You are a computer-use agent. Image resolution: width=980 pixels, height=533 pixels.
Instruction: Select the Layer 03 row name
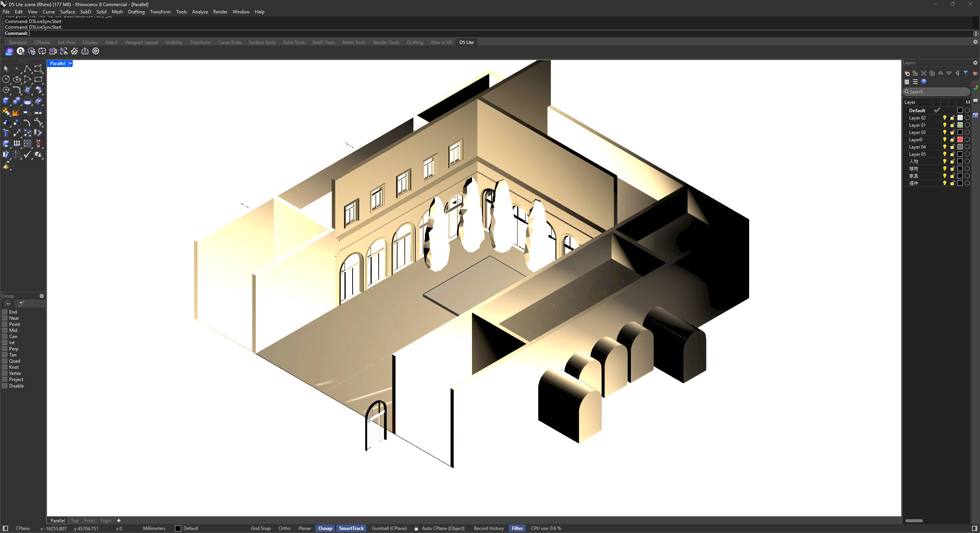click(x=917, y=132)
